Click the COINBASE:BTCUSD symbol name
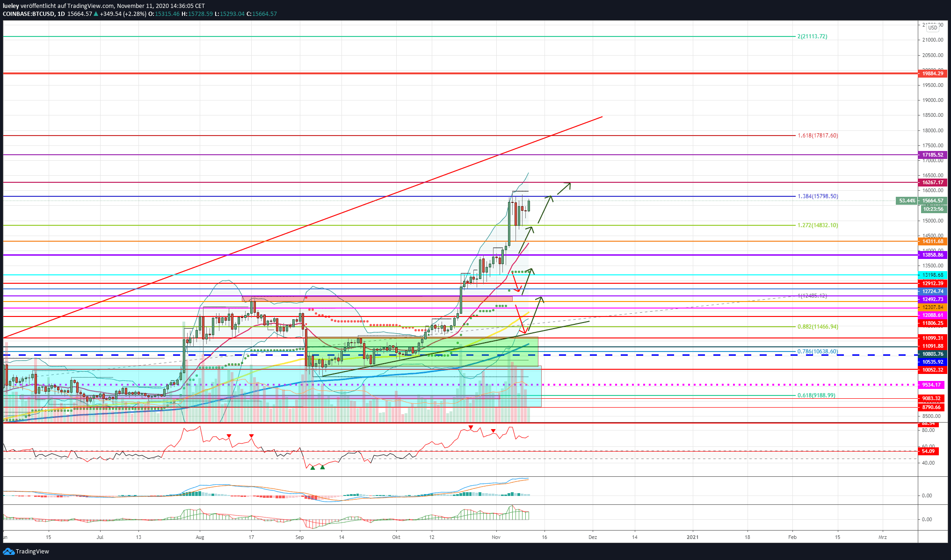This screenshot has height=560, width=951. 29,14
